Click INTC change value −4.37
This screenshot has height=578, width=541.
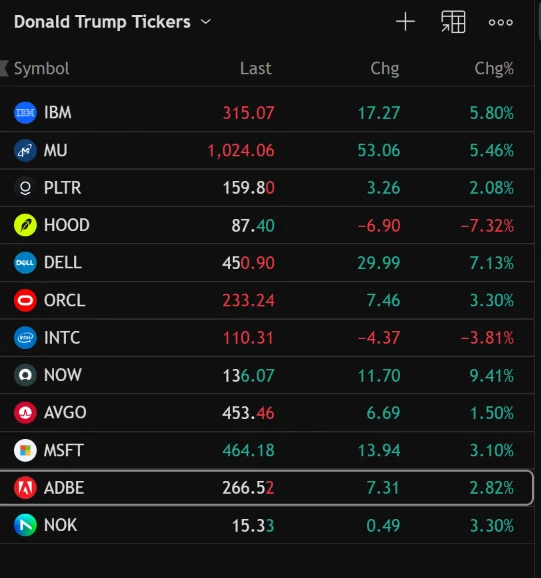tap(379, 338)
